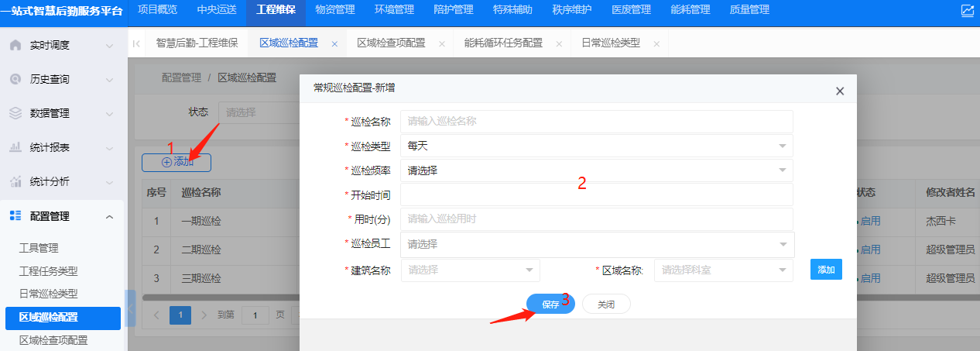Expand the 统计报表 menu
Screen dimensions: 980x351
(x=109, y=148)
